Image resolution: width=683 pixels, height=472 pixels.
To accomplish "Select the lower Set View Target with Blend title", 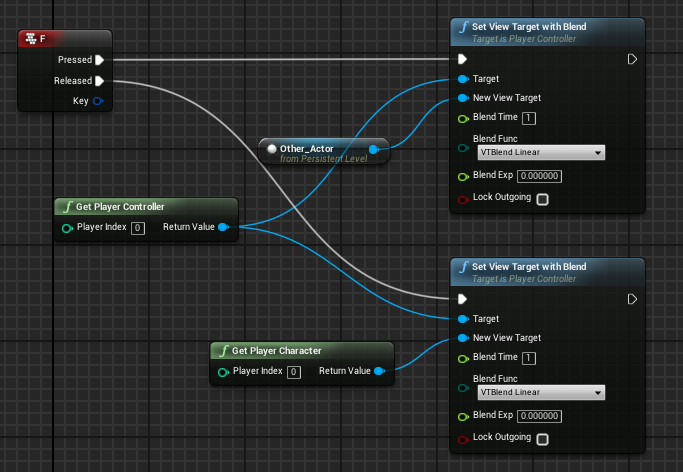I will tap(529, 266).
